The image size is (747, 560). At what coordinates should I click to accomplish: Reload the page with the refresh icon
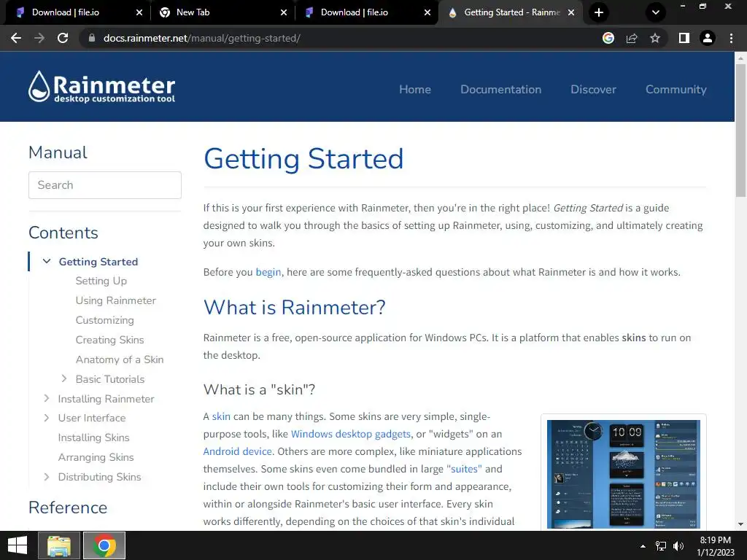pyautogui.click(x=63, y=38)
